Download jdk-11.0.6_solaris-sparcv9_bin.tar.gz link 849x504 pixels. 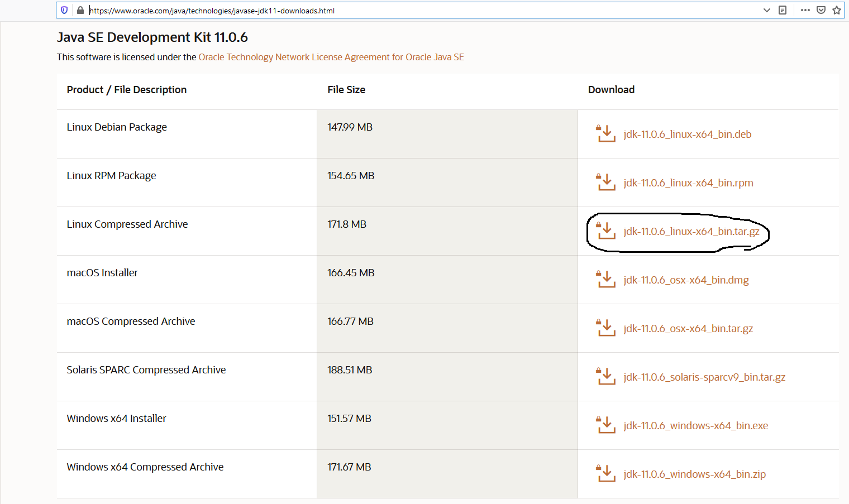(704, 377)
